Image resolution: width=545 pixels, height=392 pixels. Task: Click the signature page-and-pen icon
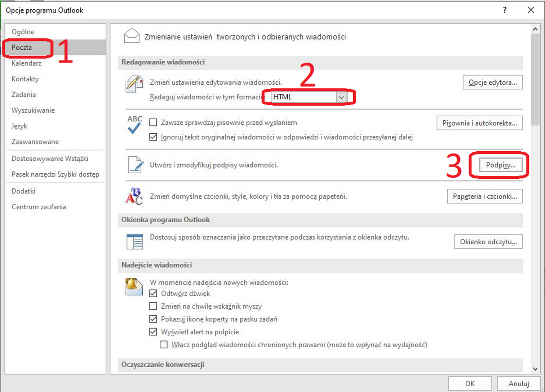(x=136, y=165)
